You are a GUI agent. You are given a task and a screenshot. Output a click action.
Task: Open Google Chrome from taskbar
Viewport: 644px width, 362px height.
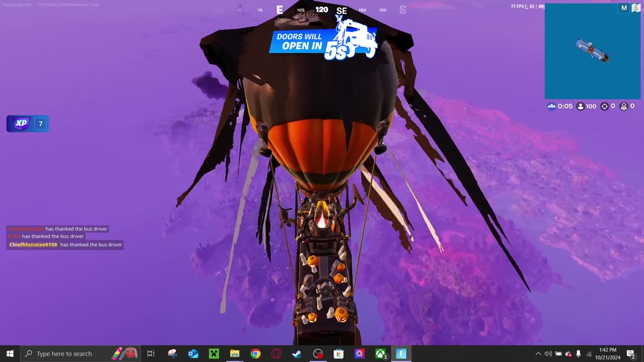pyautogui.click(x=256, y=353)
